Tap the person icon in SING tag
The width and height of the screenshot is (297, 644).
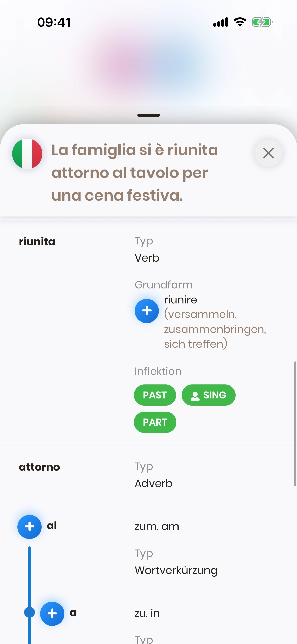point(195,396)
